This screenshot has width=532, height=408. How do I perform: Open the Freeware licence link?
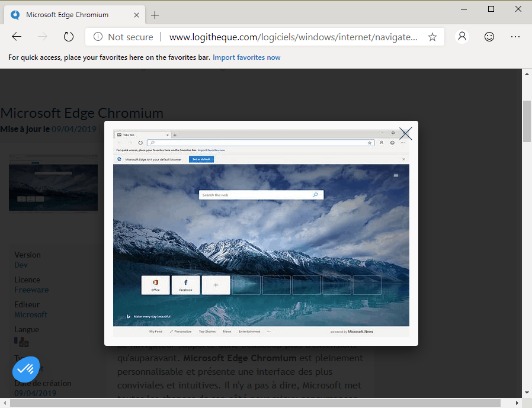(x=31, y=290)
